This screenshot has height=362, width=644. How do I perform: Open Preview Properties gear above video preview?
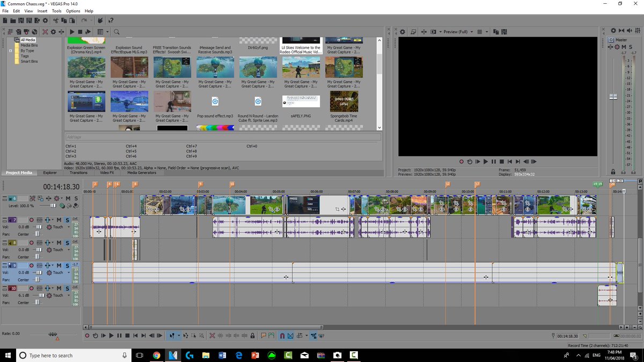(402, 32)
